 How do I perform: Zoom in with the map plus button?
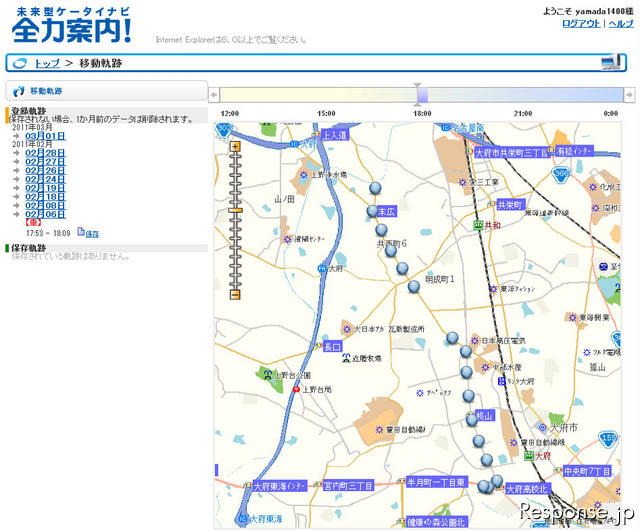coord(235,147)
